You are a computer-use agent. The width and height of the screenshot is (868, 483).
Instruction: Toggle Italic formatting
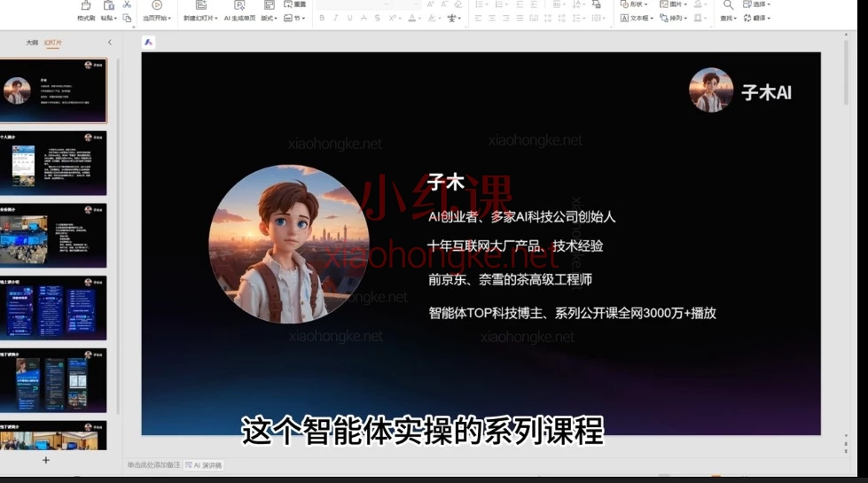click(335, 19)
